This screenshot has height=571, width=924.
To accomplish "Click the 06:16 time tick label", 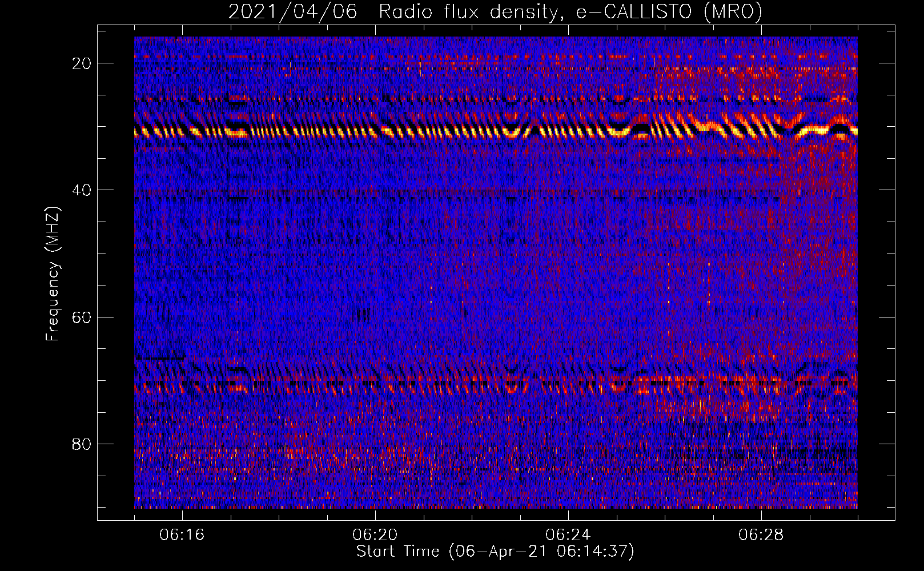I will 182,535.
